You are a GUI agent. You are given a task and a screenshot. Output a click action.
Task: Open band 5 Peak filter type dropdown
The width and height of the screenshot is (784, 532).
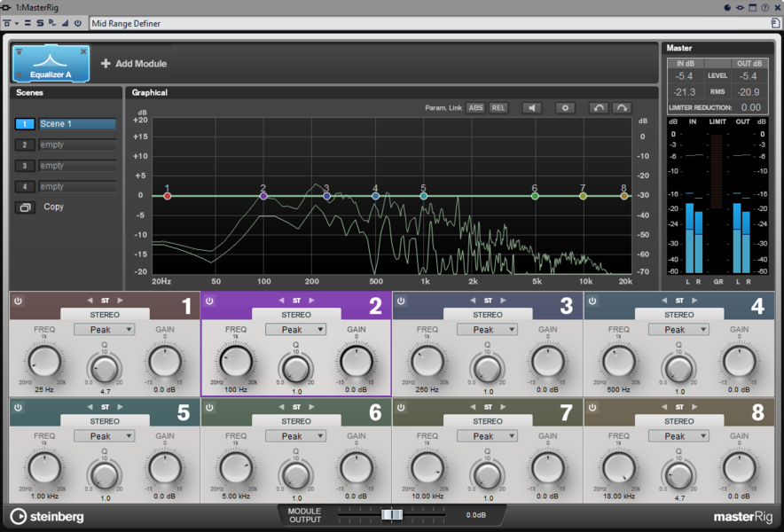click(x=104, y=436)
